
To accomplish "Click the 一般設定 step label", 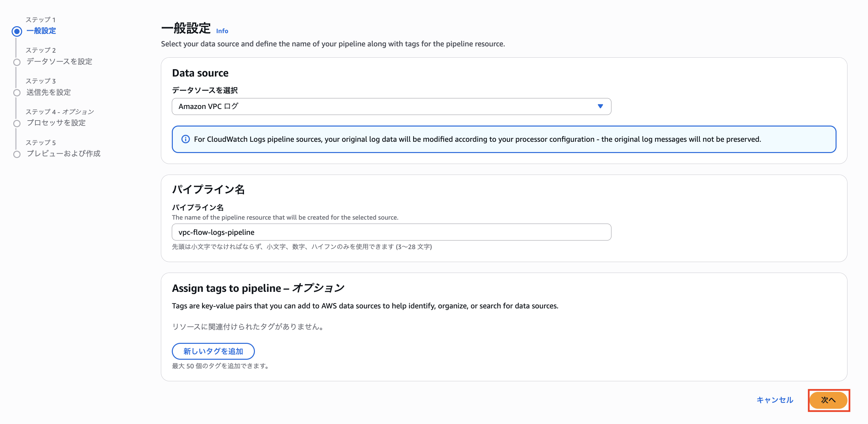I will click(41, 31).
